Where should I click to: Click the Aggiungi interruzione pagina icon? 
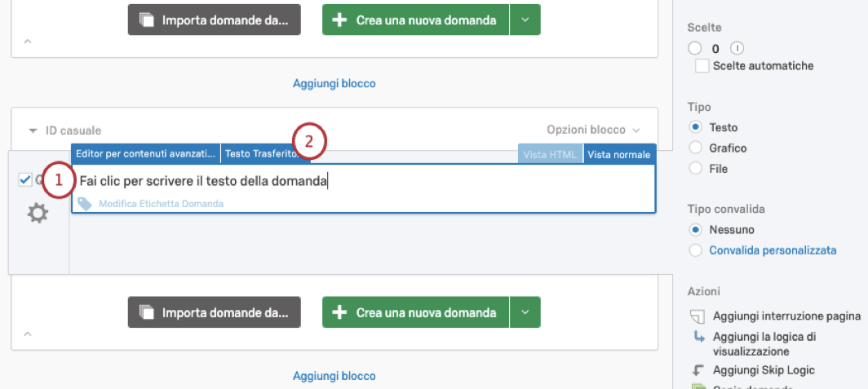[697, 316]
